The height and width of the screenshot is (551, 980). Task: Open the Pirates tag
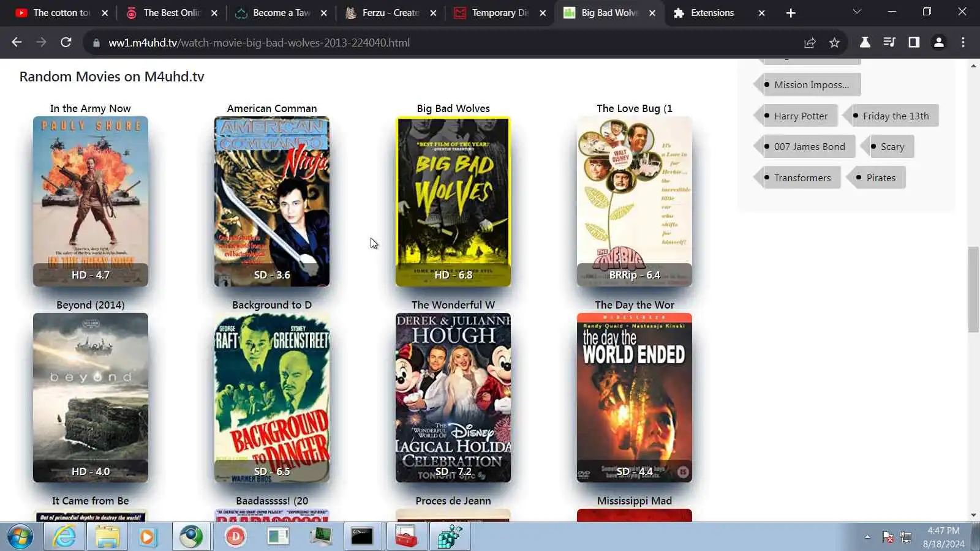pyautogui.click(x=876, y=178)
